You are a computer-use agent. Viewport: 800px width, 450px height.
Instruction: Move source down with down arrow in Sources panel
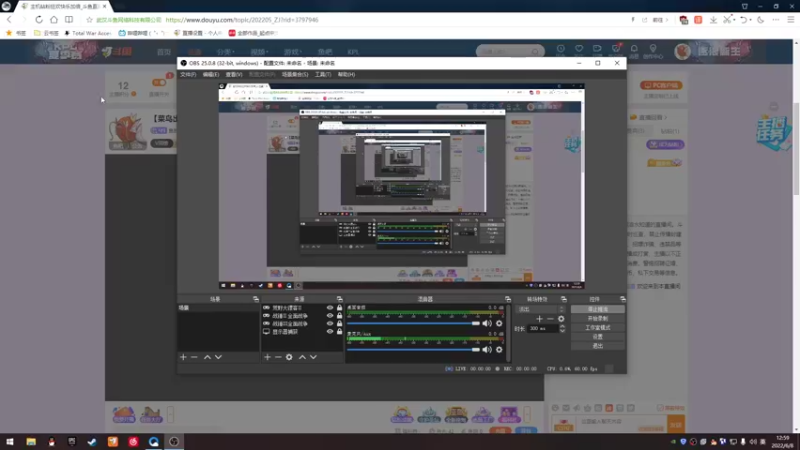pos(313,357)
